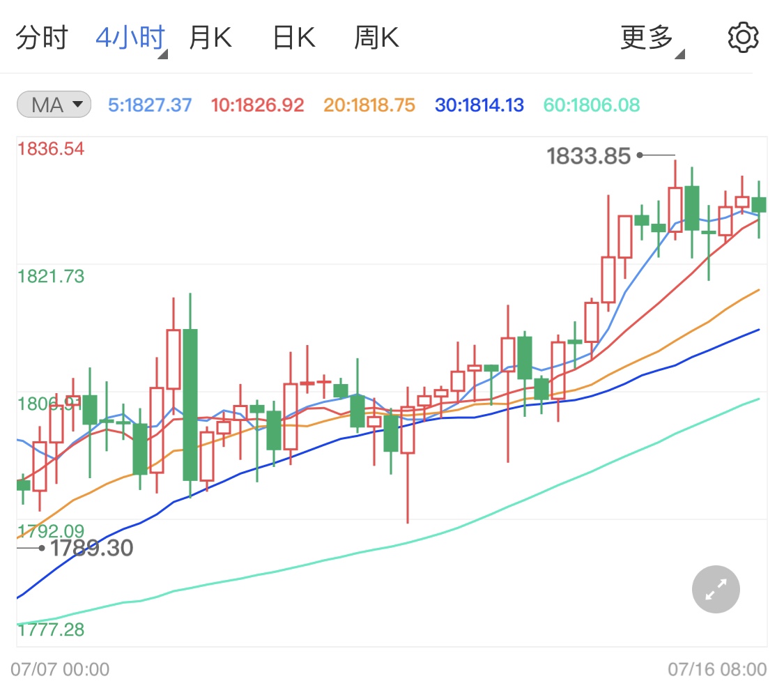Image resolution: width=784 pixels, height=688 pixels.
Task: Click the 1836.54 axis price label
Action: click(x=50, y=148)
